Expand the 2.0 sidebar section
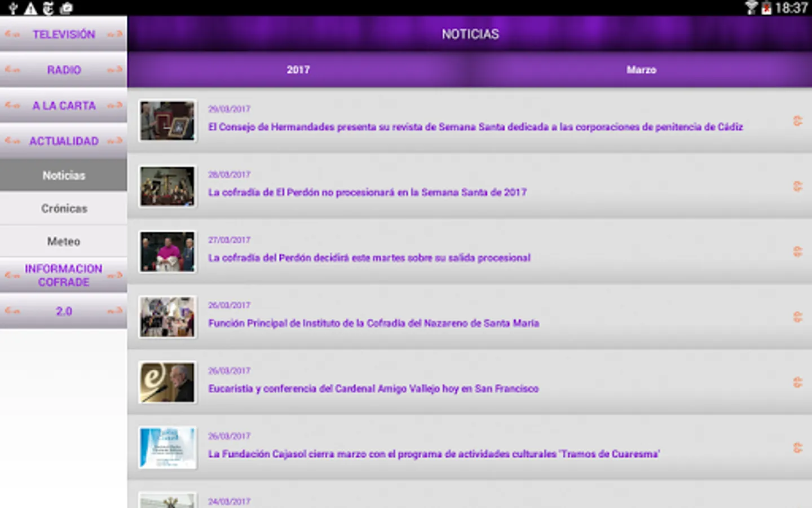The height and width of the screenshot is (508, 812). coord(63,311)
